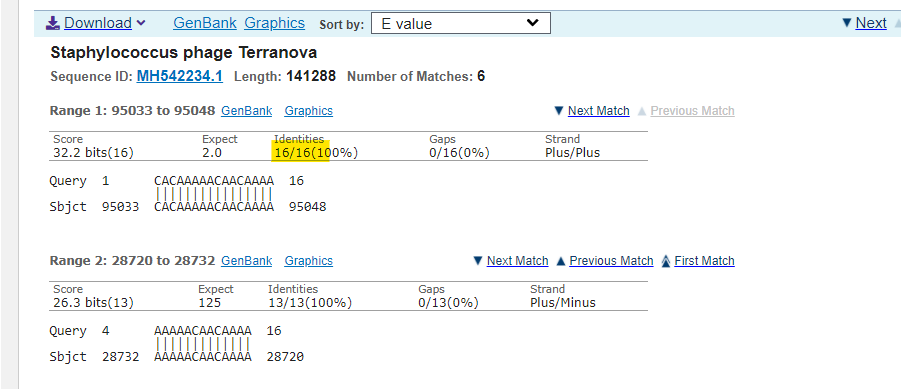The height and width of the screenshot is (389, 901).
Task: Click subject end position 28720
Action: click(285, 357)
